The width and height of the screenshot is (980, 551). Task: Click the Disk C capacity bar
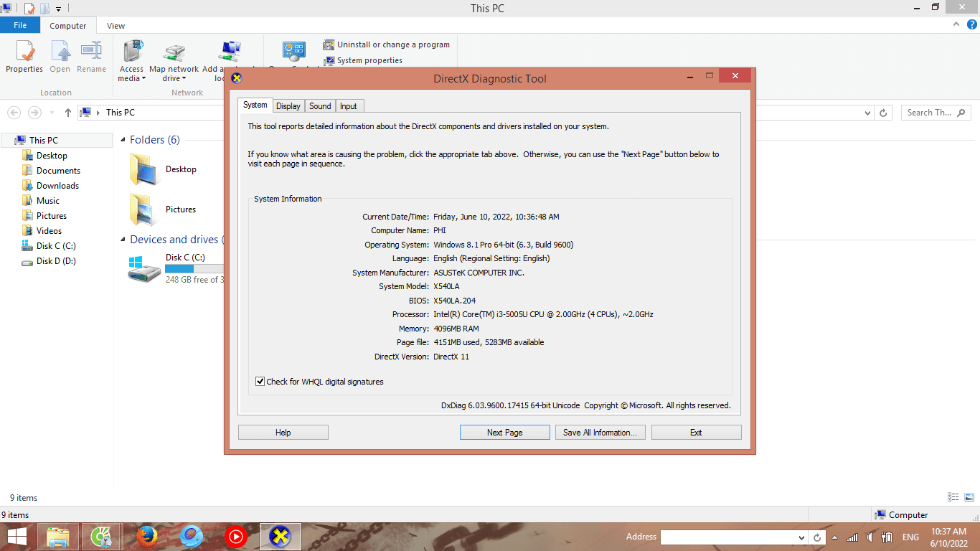194,268
